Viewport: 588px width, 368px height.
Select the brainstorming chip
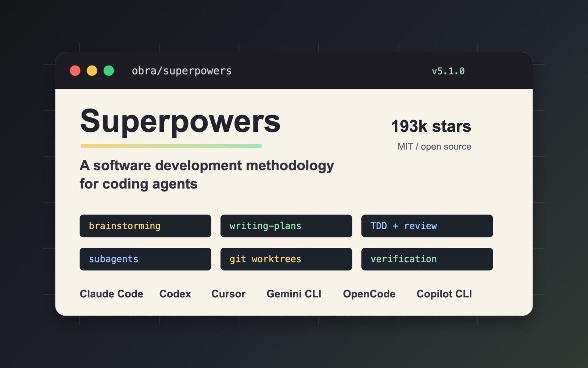pos(146,226)
